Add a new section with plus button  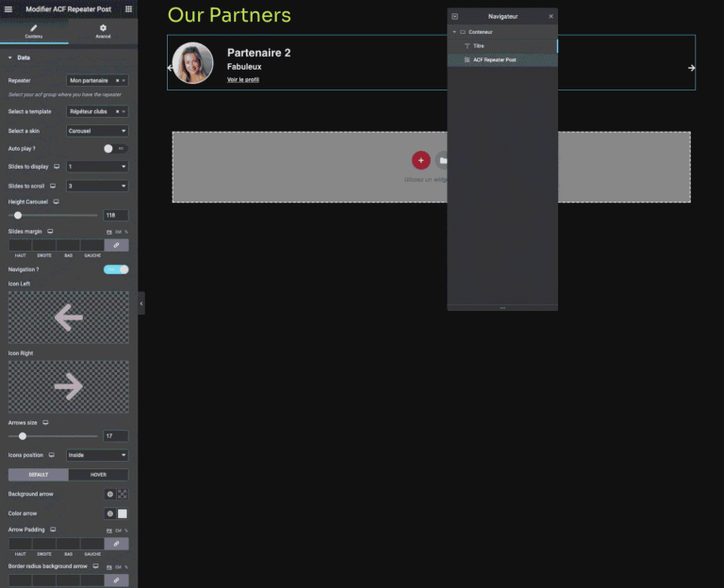coord(420,160)
